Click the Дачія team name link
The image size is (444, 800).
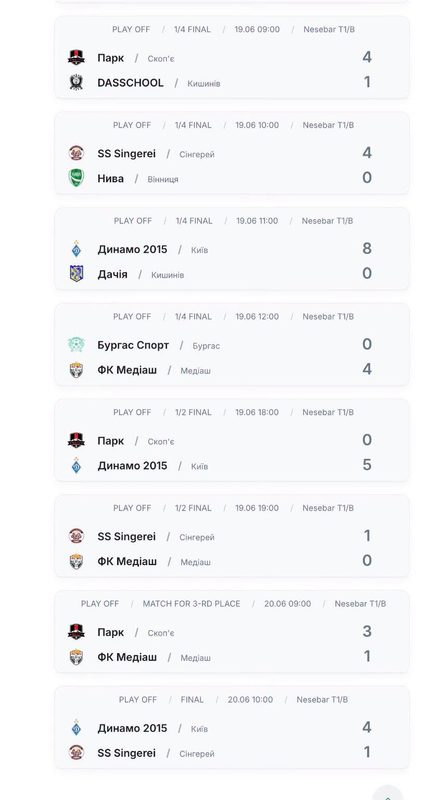click(x=112, y=274)
